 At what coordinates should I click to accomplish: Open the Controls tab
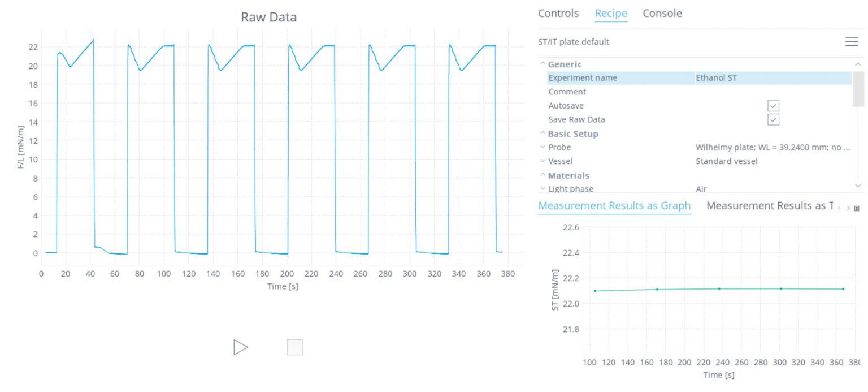[558, 13]
